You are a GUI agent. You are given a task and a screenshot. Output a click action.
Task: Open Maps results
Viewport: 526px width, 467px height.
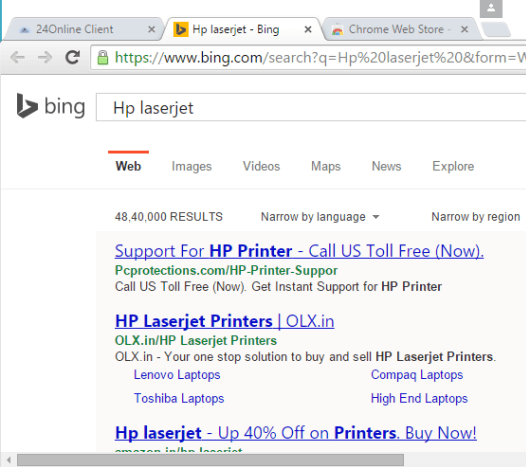coord(326,166)
